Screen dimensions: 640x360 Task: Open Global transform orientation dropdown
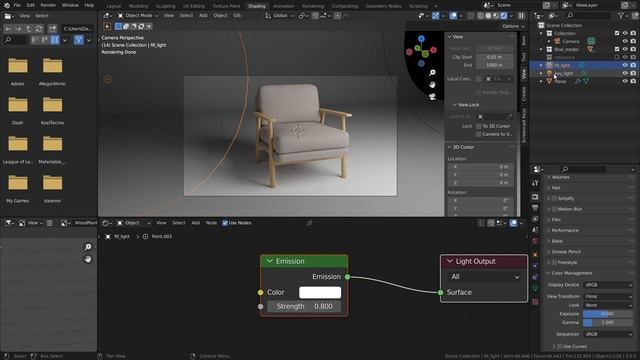(280, 16)
